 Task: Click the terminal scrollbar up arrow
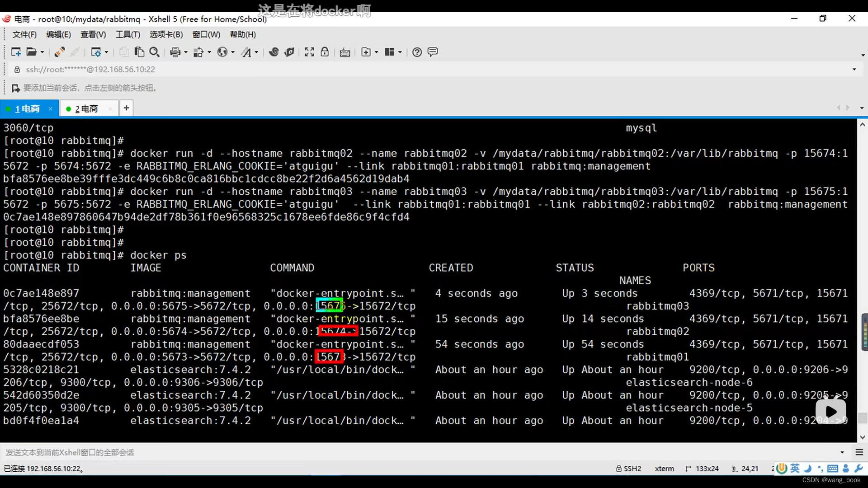[862, 124]
